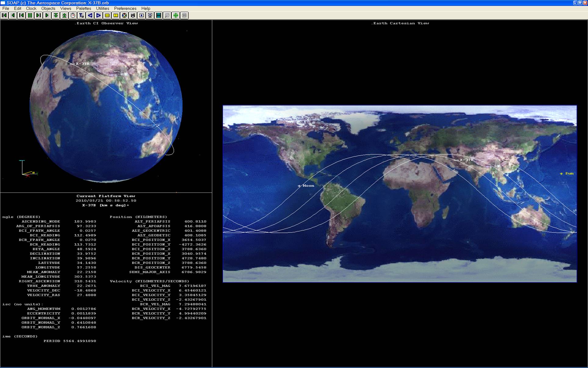
Task: Open the Utilities menu
Action: click(x=103, y=9)
